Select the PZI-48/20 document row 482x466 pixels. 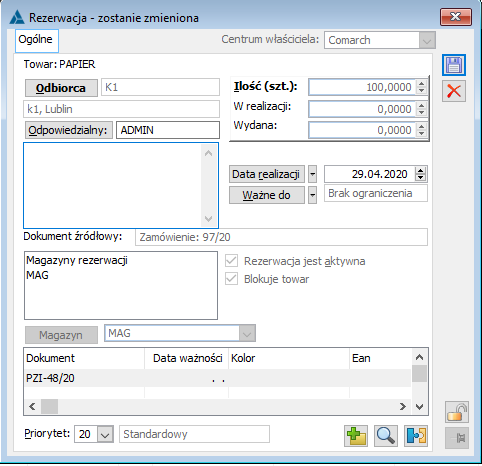coord(218,378)
